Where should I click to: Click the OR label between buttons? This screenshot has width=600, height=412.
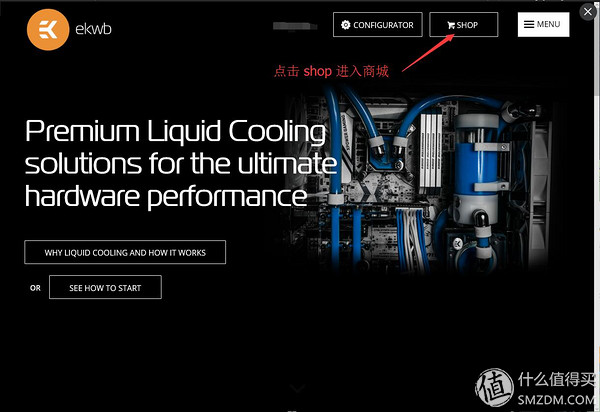coord(35,288)
